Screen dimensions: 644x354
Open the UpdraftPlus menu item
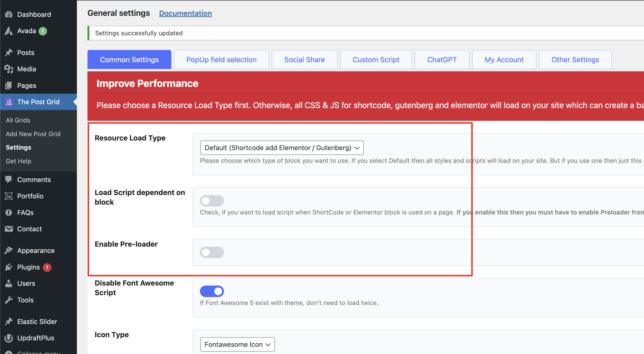point(38,338)
